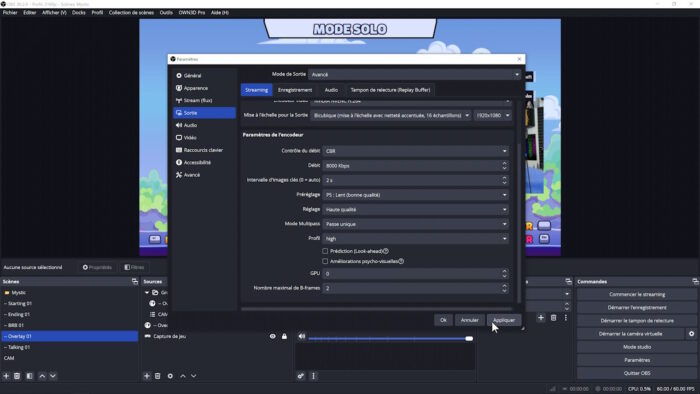Open Outils menu
The height and width of the screenshot is (394, 700).
coord(166,12)
